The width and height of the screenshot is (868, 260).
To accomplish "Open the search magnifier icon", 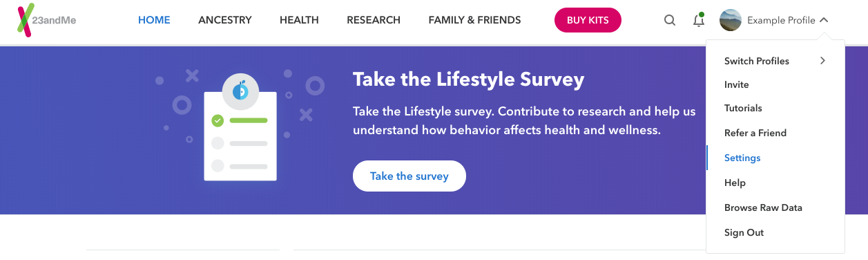I will click(x=670, y=20).
